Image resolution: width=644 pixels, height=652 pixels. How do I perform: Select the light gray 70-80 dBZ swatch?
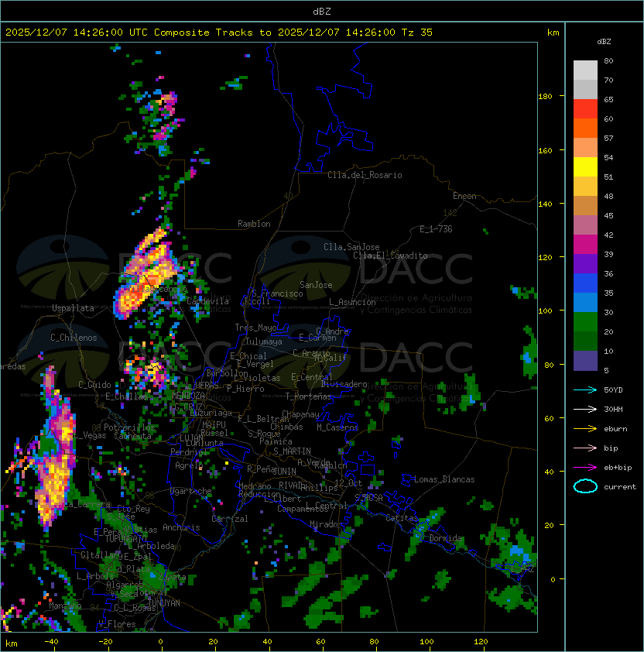tap(585, 70)
